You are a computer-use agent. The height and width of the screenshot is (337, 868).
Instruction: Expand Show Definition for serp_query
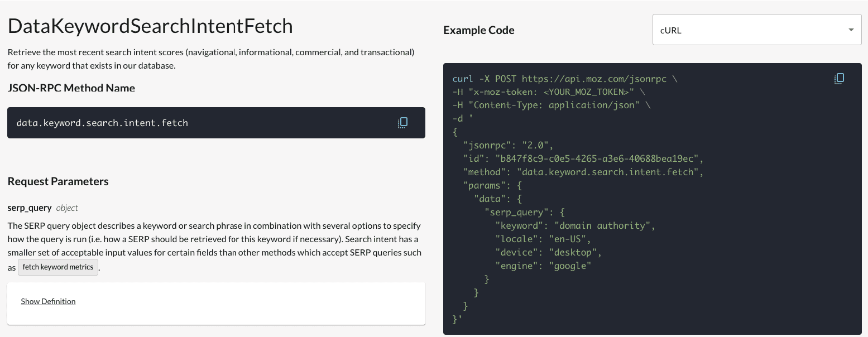pyautogui.click(x=48, y=301)
